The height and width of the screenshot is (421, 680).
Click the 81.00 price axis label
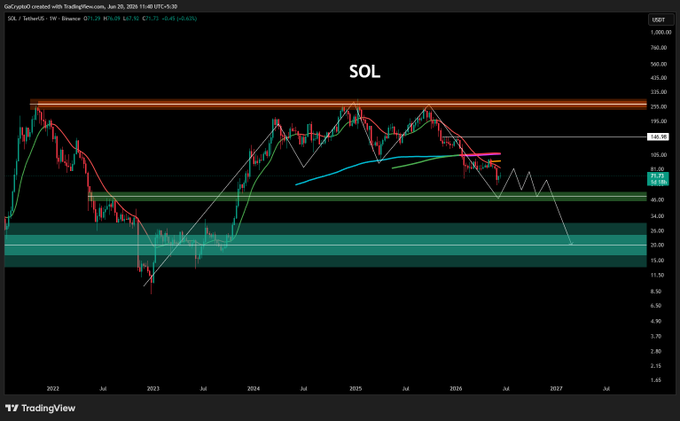click(658, 169)
